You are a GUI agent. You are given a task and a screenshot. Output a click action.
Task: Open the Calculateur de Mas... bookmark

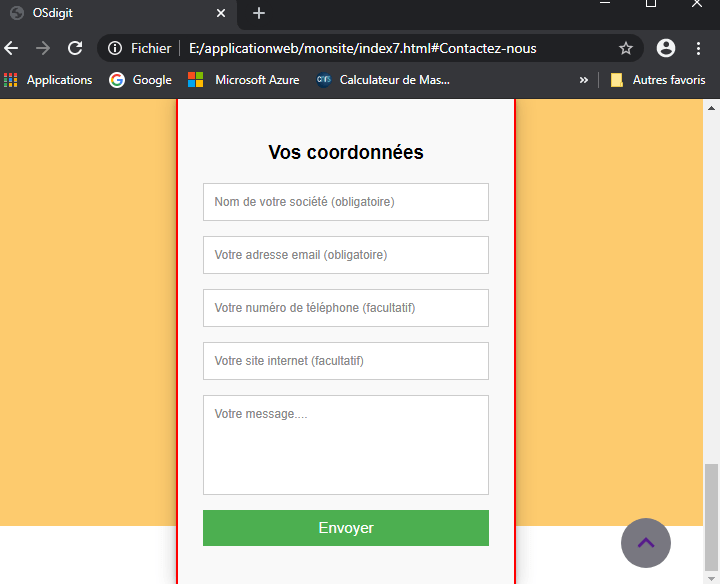click(383, 80)
